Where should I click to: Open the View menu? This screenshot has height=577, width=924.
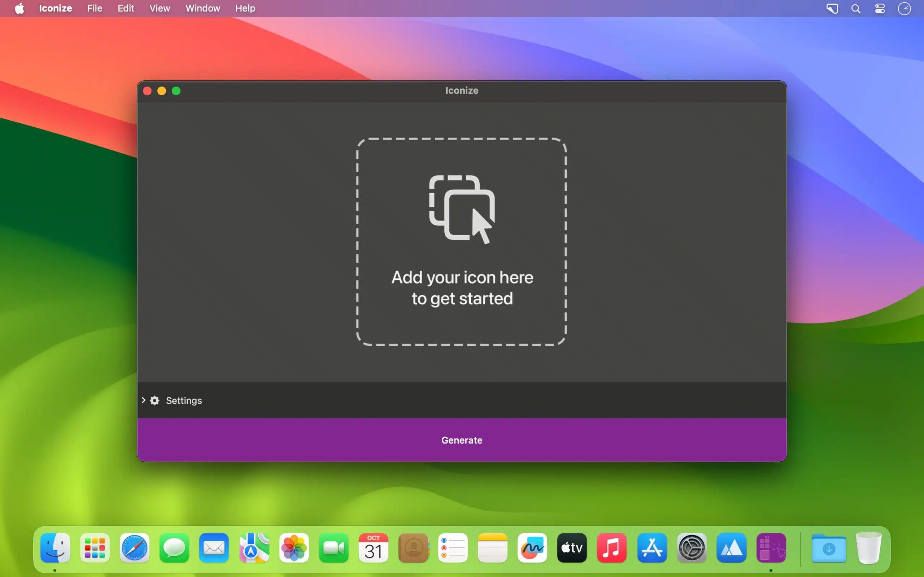[159, 8]
